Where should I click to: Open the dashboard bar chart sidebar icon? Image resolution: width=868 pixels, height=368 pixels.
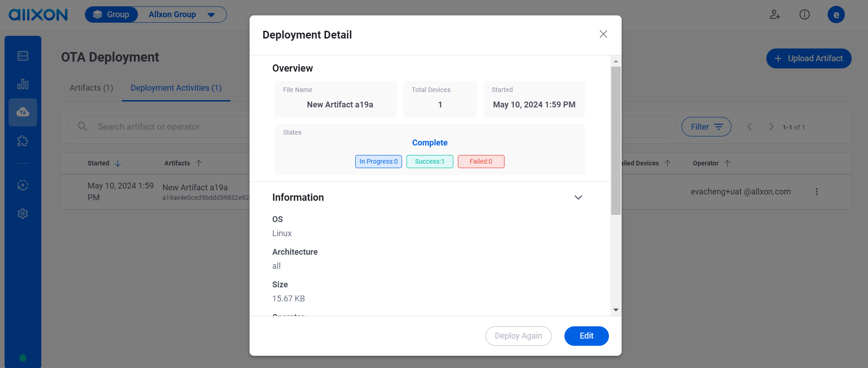(x=23, y=84)
